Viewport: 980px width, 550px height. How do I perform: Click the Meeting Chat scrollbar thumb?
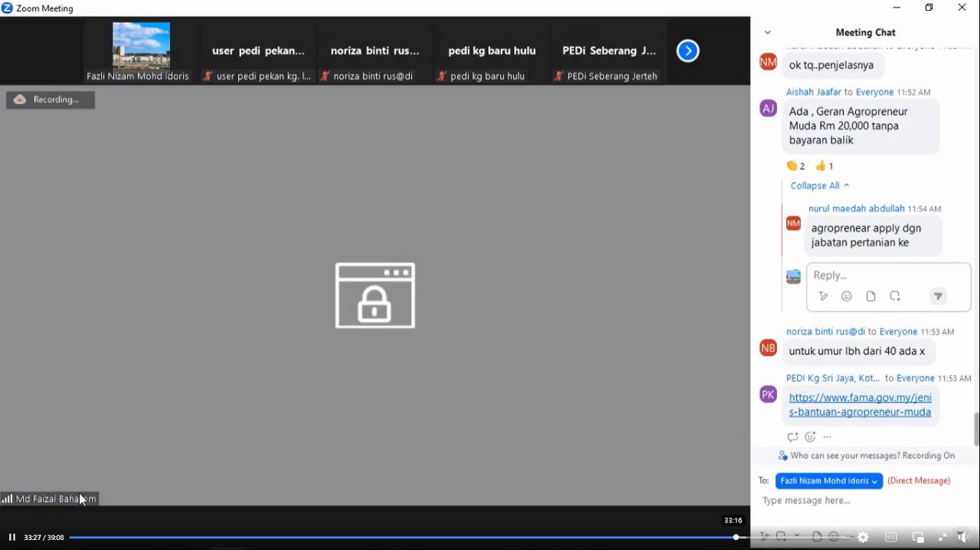click(x=976, y=429)
